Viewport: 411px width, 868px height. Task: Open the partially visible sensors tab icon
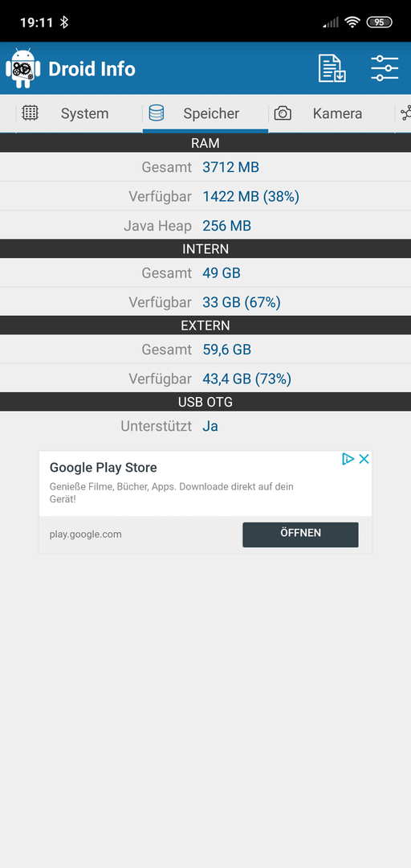click(x=405, y=113)
